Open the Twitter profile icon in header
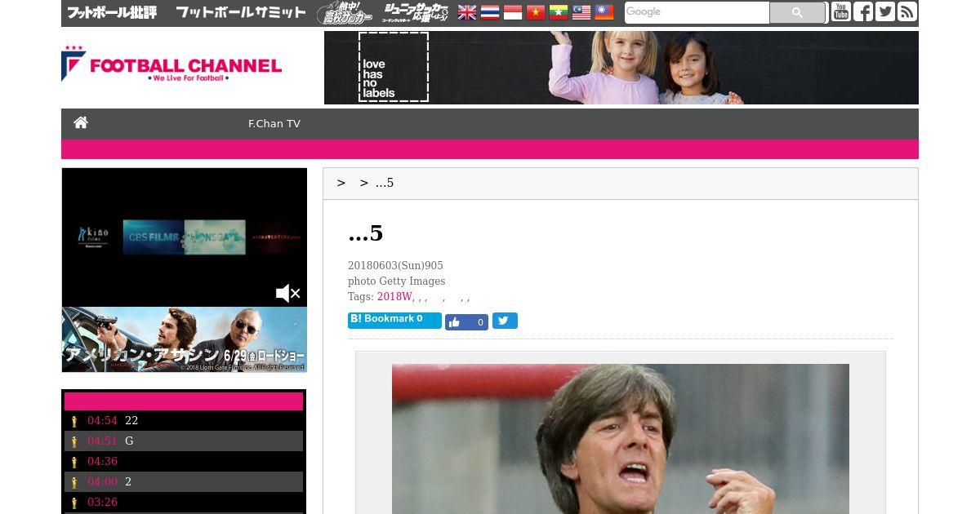980x514 pixels. (x=885, y=11)
